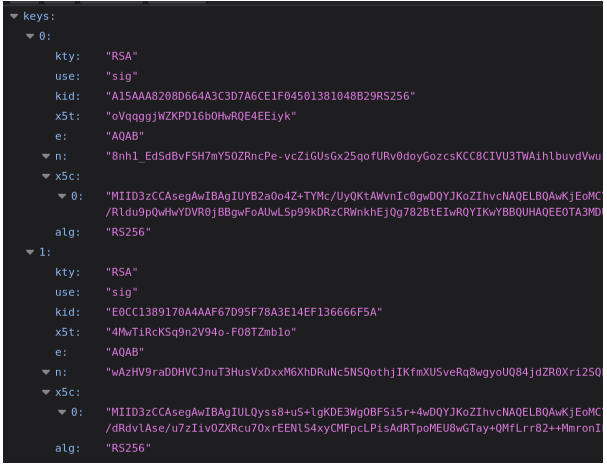Click the second key's use sig value
This screenshot has width=607, height=465.
[122, 292]
